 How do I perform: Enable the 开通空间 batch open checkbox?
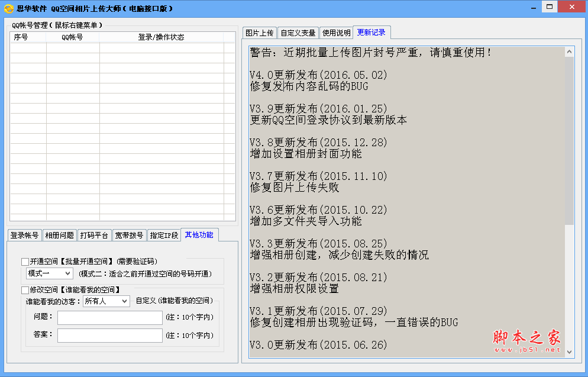(25, 262)
